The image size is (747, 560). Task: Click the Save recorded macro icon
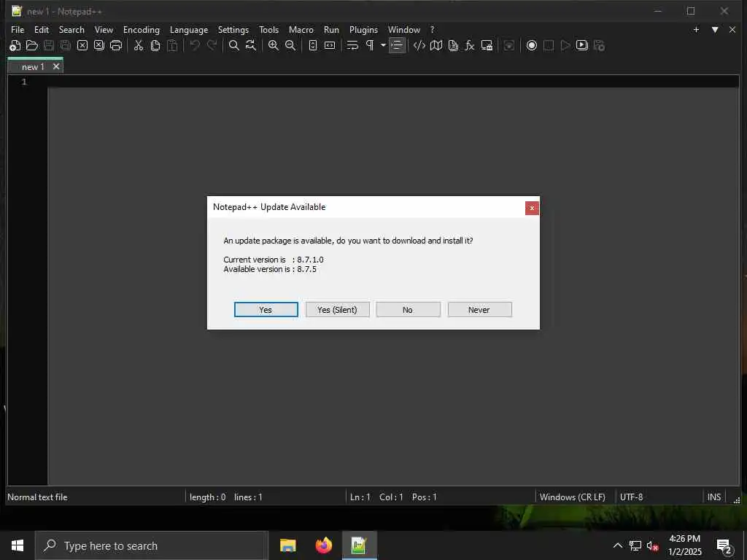600,46
